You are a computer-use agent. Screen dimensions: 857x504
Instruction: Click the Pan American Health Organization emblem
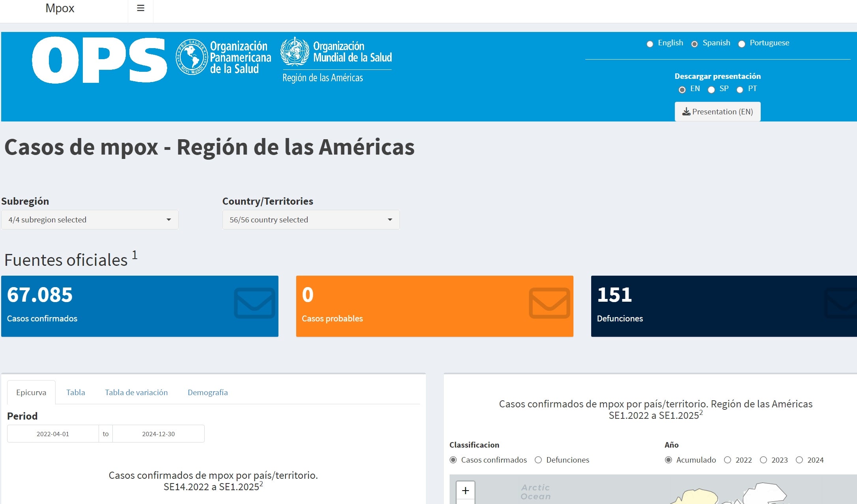(192, 57)
